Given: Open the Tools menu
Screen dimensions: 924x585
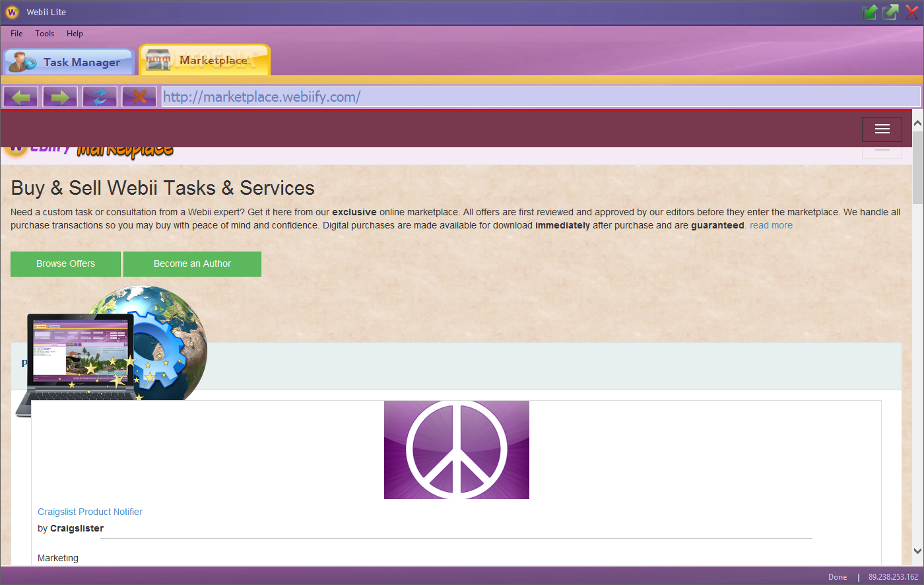Looking at the screenshot, I should coord(45,34).
